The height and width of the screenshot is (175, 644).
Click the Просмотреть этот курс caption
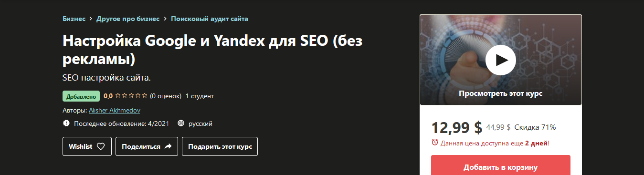pos(500,93)
